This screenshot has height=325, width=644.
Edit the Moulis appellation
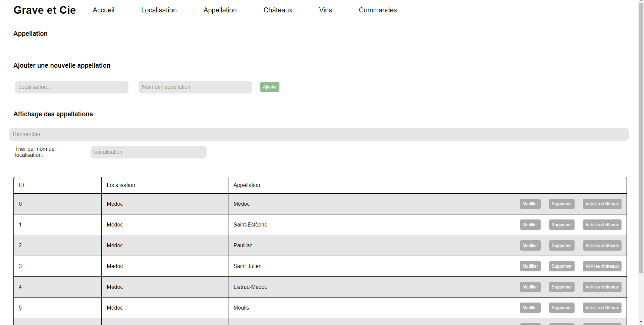[x=530, y=308]
